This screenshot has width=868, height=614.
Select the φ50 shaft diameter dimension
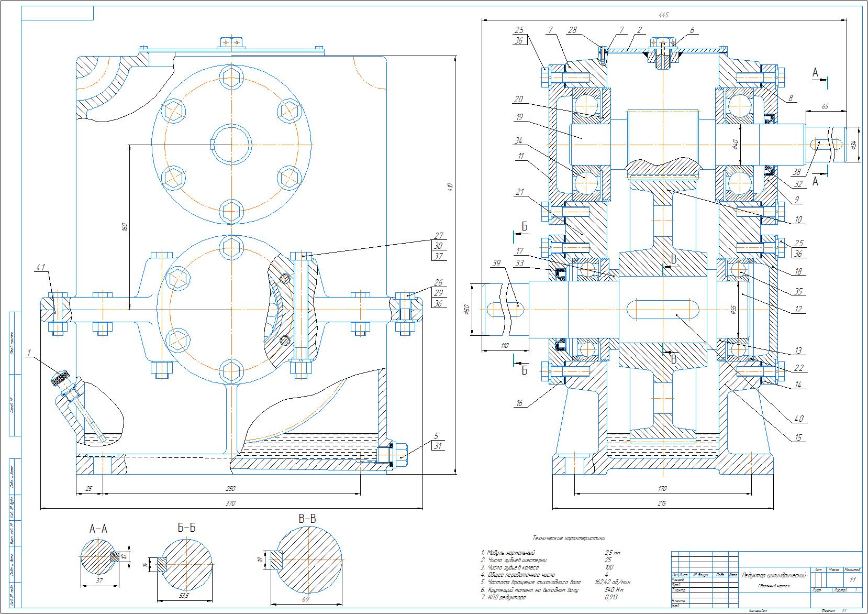pyautogui.click(x=465, y=310)
